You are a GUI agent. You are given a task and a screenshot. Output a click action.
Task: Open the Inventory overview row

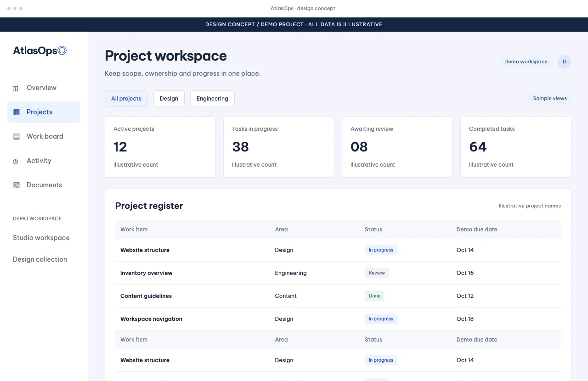point(338,273)
